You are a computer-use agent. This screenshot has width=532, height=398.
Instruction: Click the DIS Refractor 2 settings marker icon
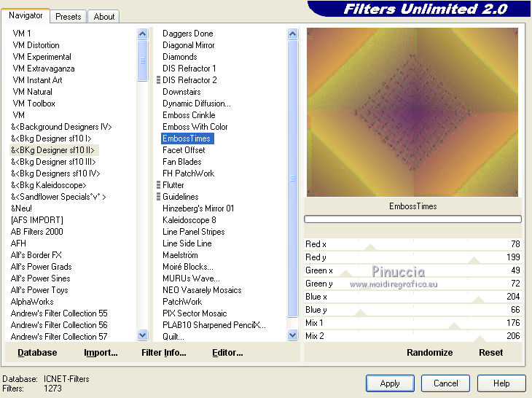[158, 80]
